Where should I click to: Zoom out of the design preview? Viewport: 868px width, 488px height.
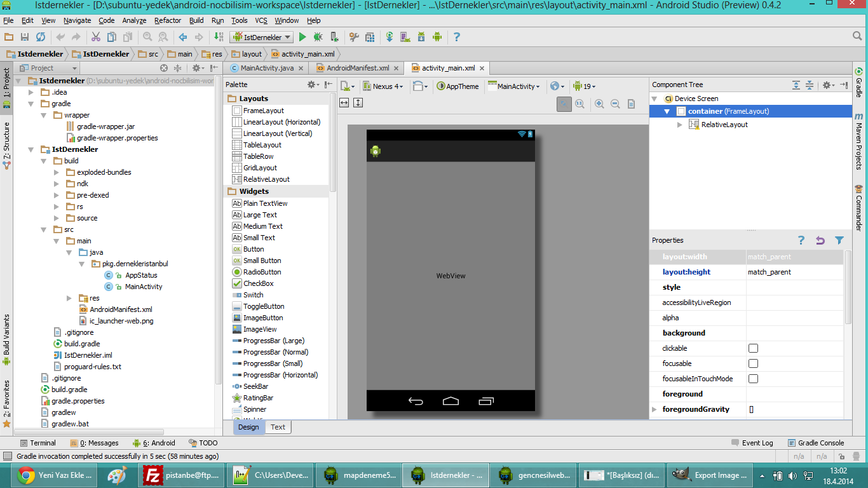point(615,104)
